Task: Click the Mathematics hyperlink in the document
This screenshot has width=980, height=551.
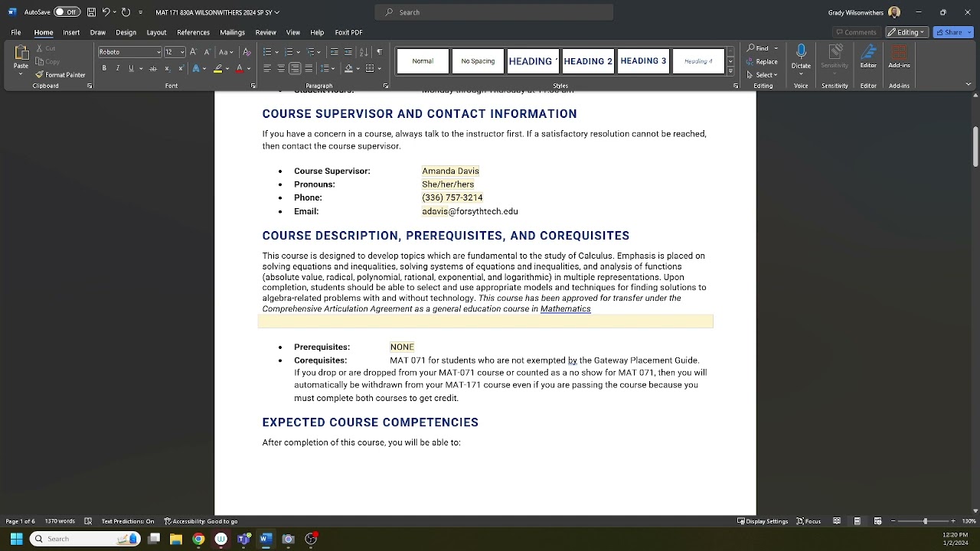Action: 565,308
